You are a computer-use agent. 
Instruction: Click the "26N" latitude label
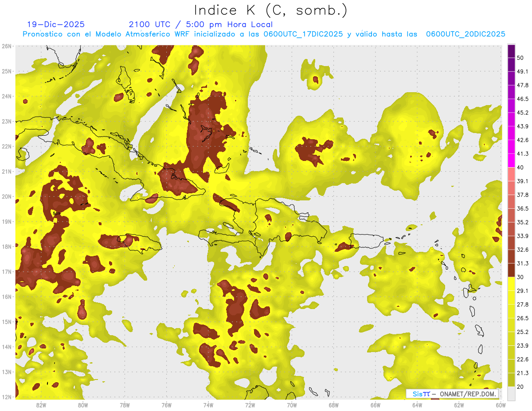7,46
